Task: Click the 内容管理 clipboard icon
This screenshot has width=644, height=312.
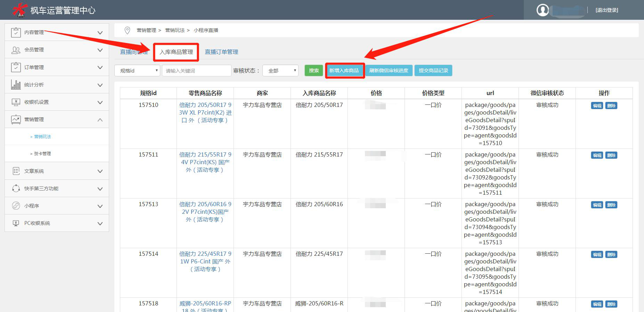Action: 16,32
